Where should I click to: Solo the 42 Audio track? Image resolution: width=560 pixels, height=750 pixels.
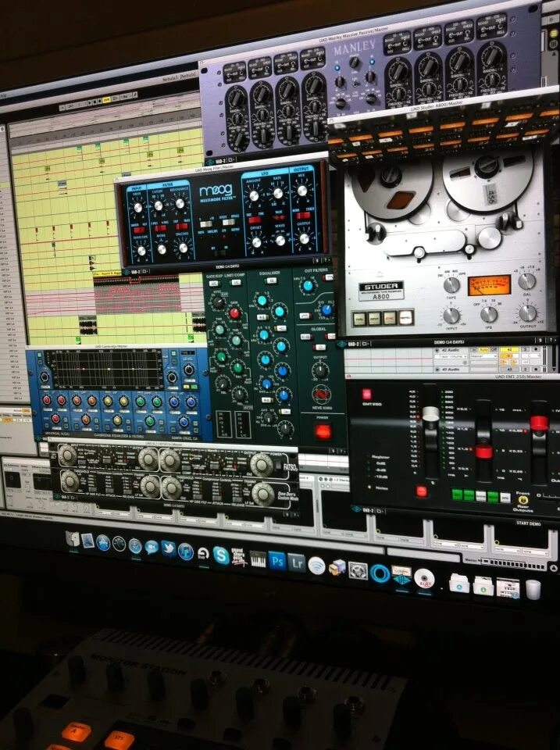(525, 350)
